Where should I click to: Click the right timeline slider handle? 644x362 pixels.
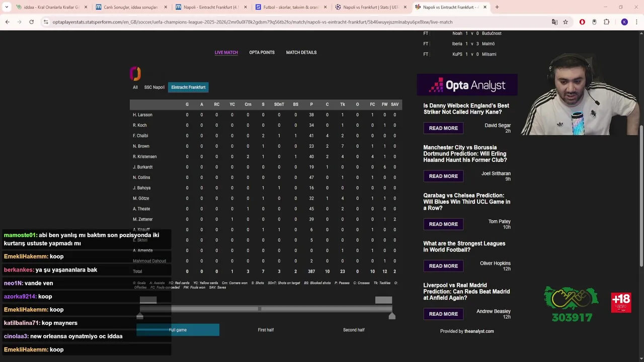pos(392,316)
